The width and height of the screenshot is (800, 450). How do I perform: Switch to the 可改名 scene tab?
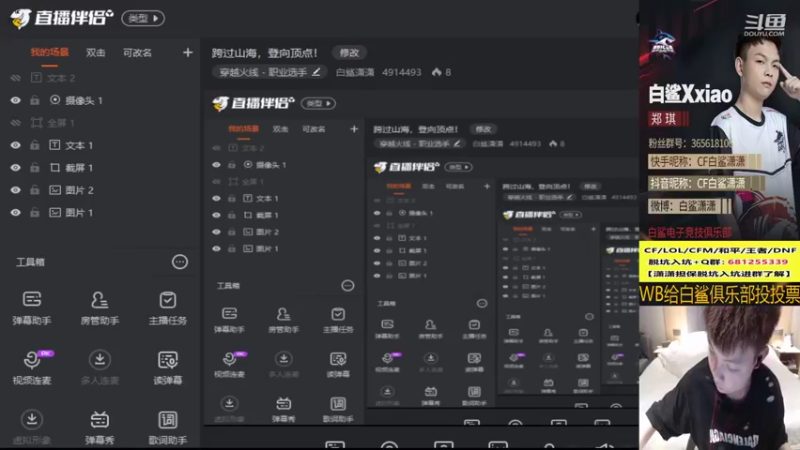[x=137, y=53]
